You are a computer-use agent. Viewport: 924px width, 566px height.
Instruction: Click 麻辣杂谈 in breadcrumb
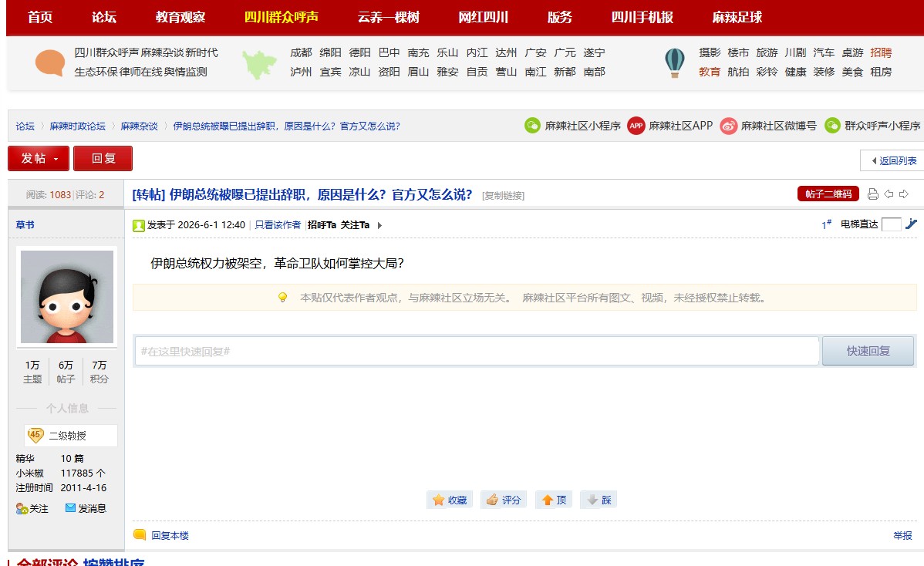point(139,126)
